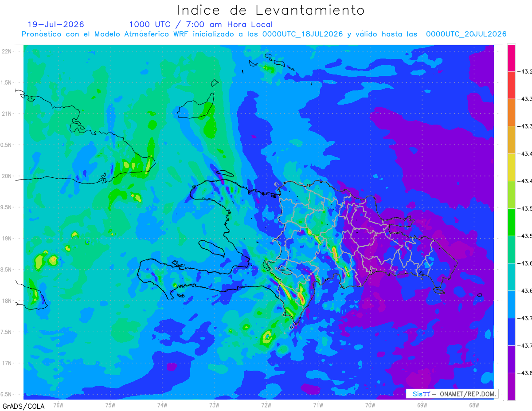Viewport: 532px width, 411px height.
Task: Click the red swatch in the color bar
Action: [x=511, y=85]
